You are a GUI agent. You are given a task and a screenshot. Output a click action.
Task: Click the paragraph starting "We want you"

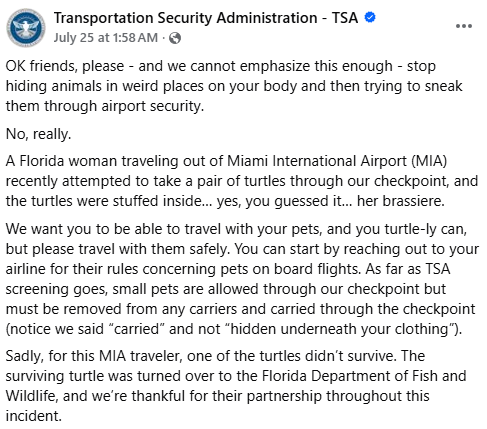click(x=242, y=279)
